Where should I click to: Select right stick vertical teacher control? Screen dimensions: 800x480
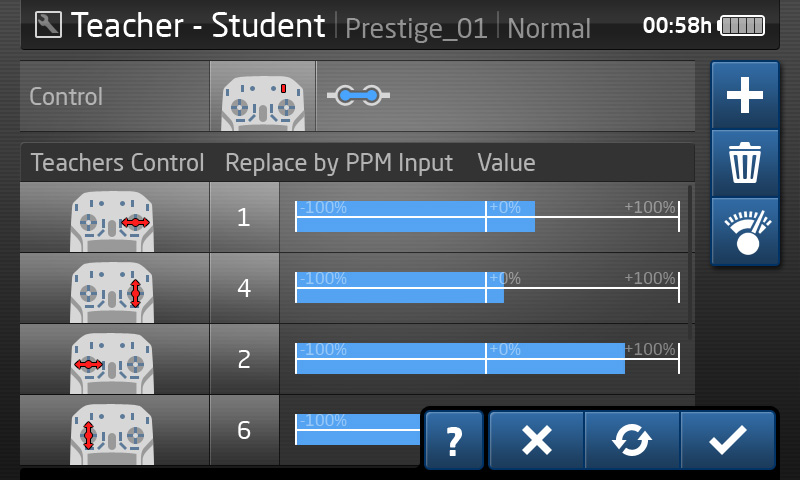(114, 288)
